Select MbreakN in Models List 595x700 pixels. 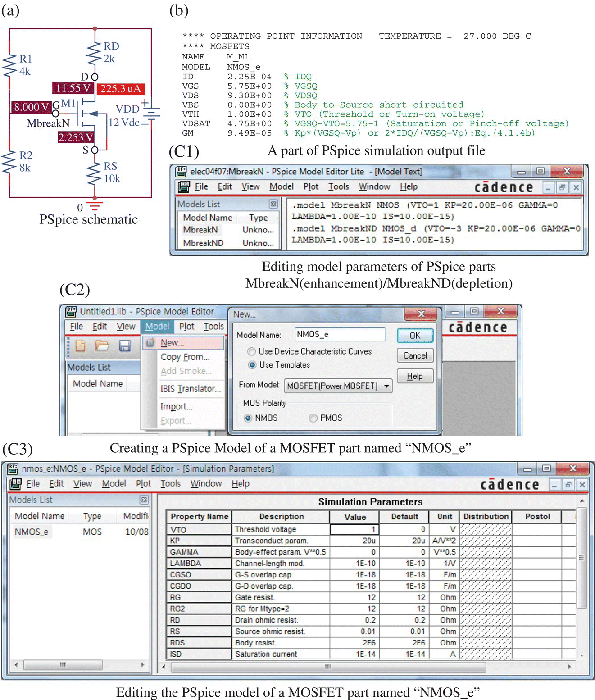(x=200, y=230)
